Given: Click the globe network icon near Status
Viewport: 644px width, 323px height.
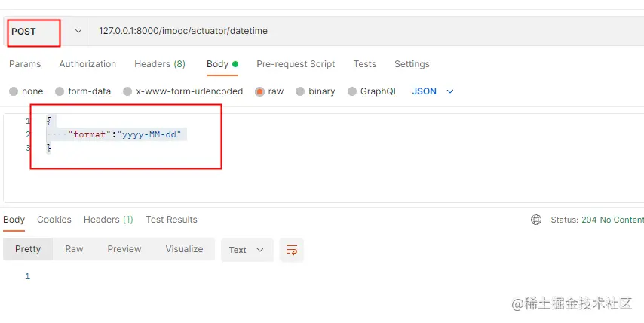Looking at the screenshot, I should coord(536,220).
